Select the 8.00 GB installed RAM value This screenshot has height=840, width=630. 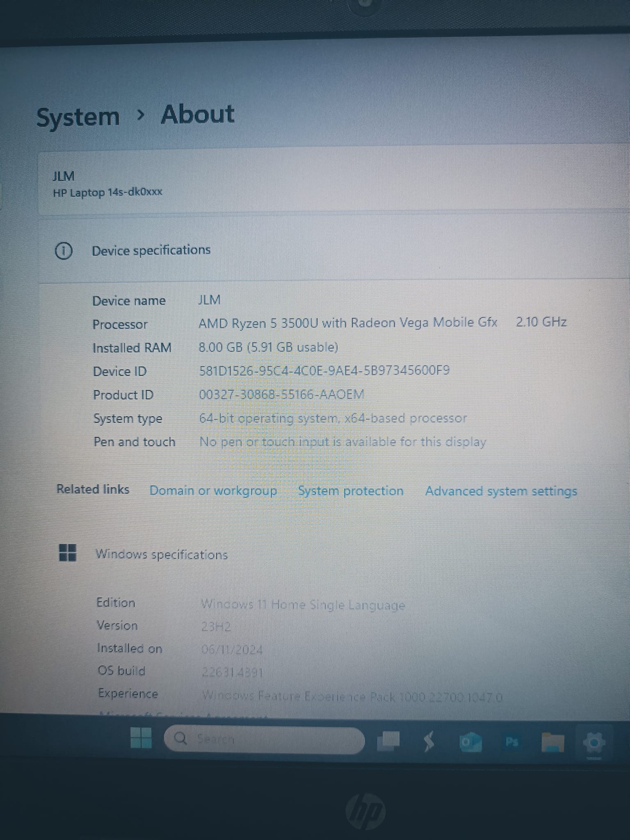click(x=268, y=347)
